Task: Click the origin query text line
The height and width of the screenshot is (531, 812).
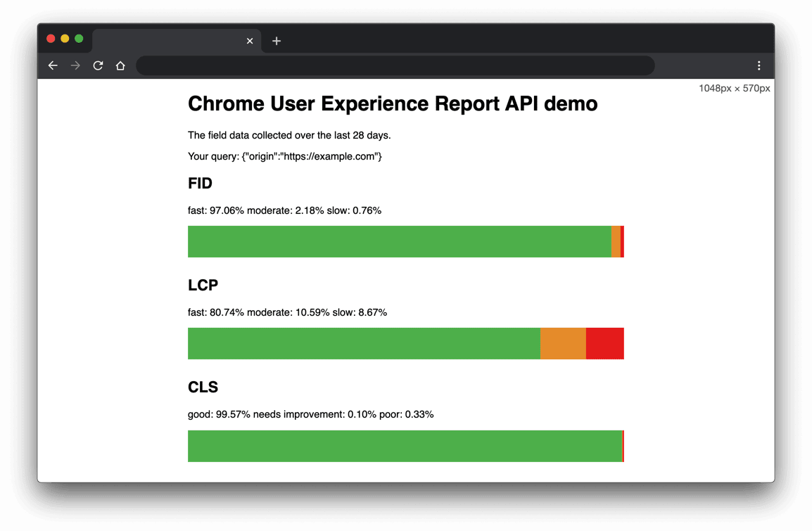Action: (x=284, y=156)
